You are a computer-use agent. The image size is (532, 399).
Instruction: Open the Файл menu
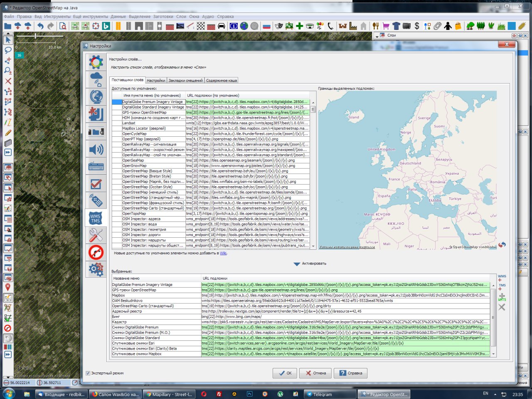9,17
